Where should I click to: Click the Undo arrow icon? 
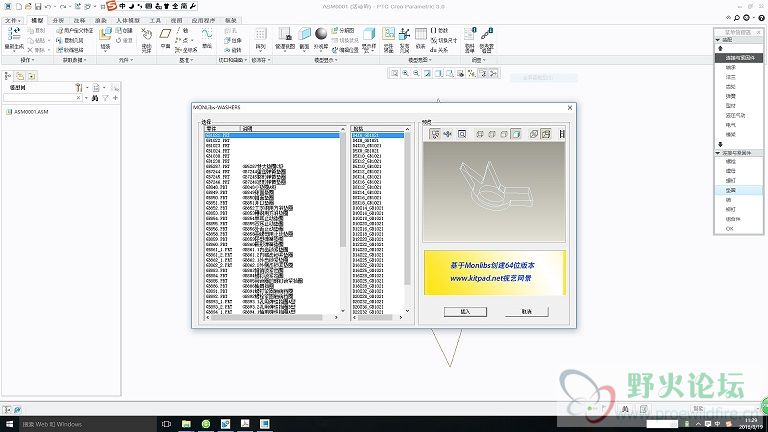[x=48, y=6]
